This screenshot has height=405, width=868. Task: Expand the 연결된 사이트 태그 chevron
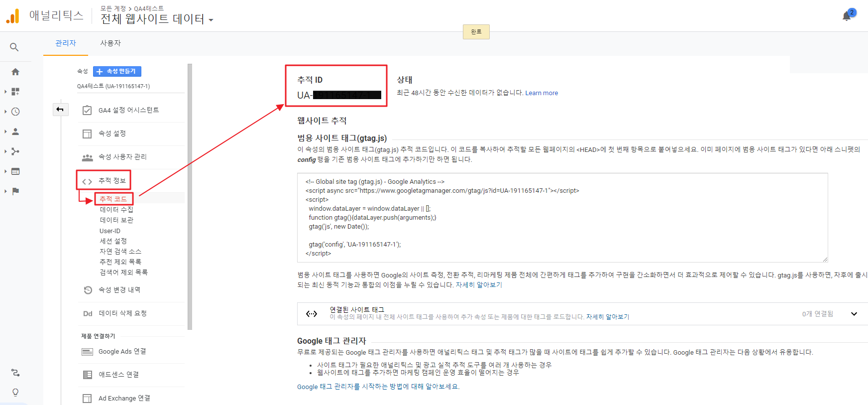coord(854,314)
